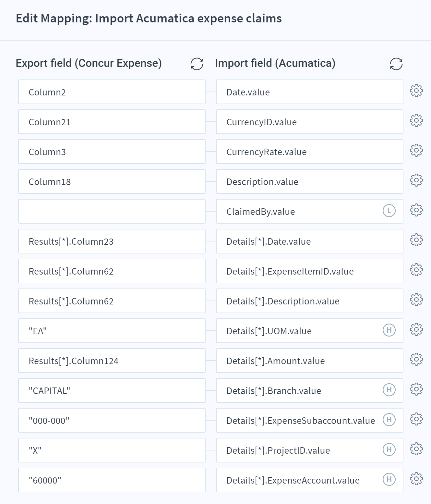Image resolution: width=431 pixels, height=504 pixels.
Task: Open settings gear for CurrencyRate.value row
Action: point(416,150)
